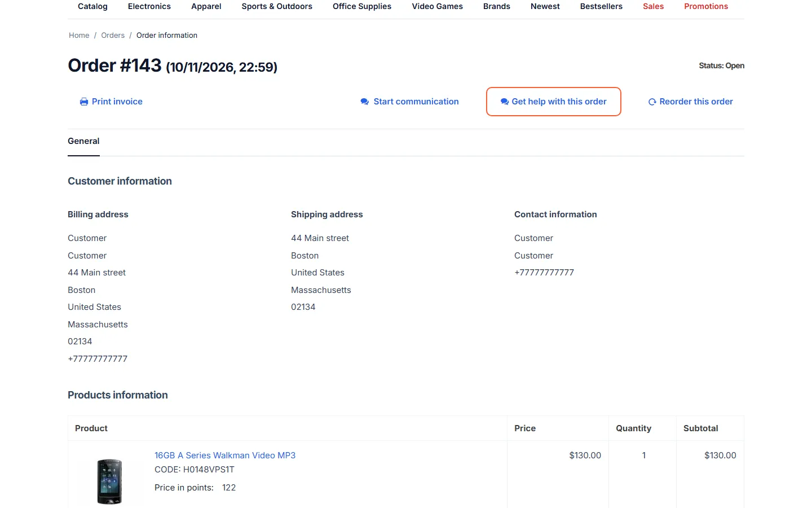Browse Sports & Outdoors category

click(x=277, y=6)
